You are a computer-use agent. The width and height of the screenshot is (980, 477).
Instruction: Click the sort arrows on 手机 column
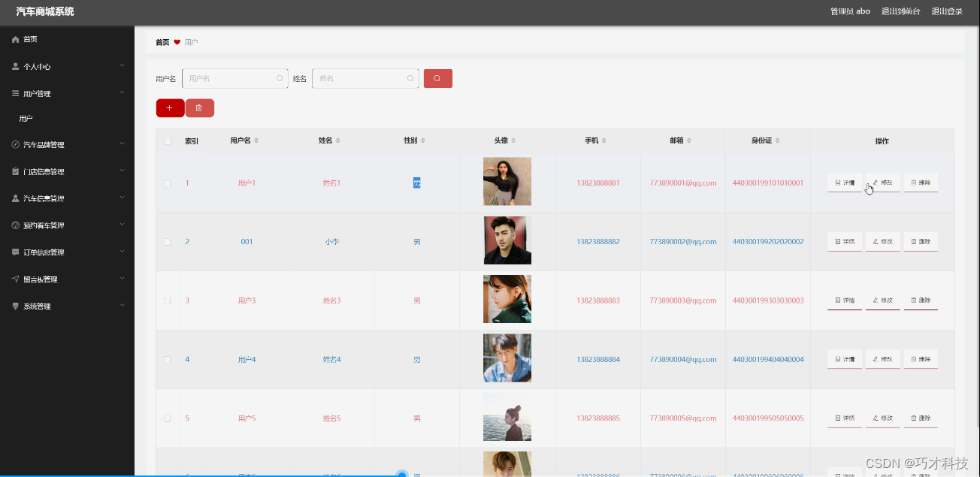[604, 140]
